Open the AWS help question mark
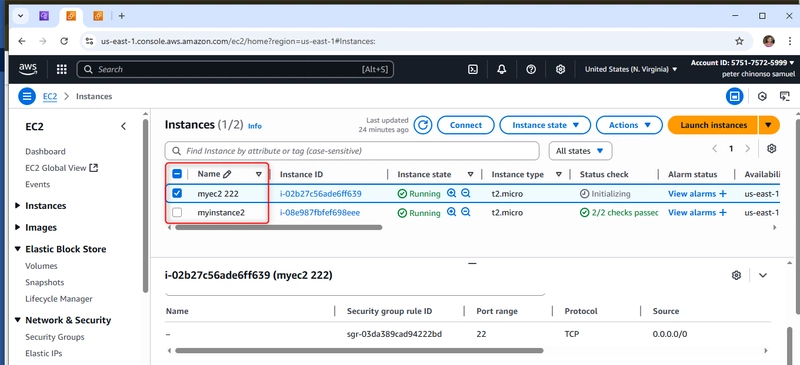This screenshot has height=365, width=800. 531,69
